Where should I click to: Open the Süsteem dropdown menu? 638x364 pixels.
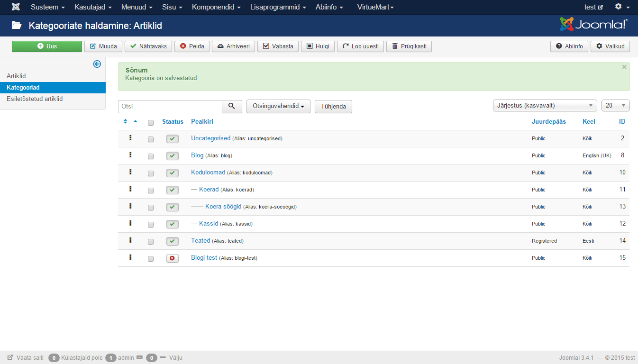pos(48,7)
